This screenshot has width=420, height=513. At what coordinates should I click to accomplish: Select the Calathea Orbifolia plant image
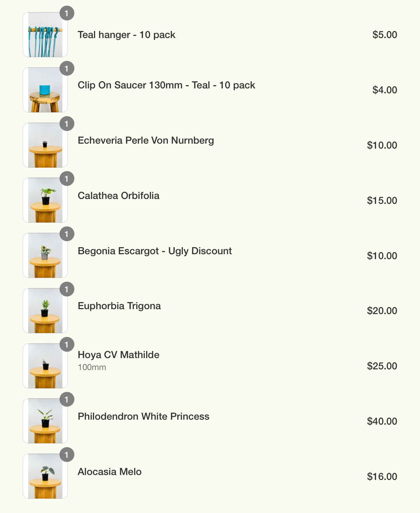[x=45, y=200]
